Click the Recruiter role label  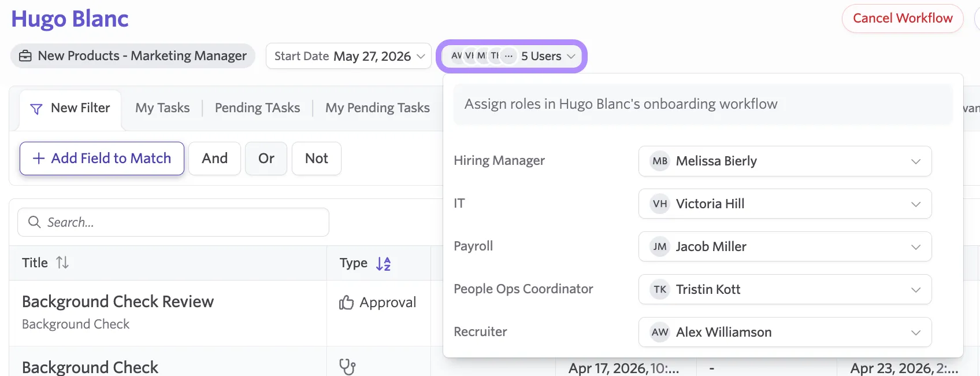(x=480, y=332)
